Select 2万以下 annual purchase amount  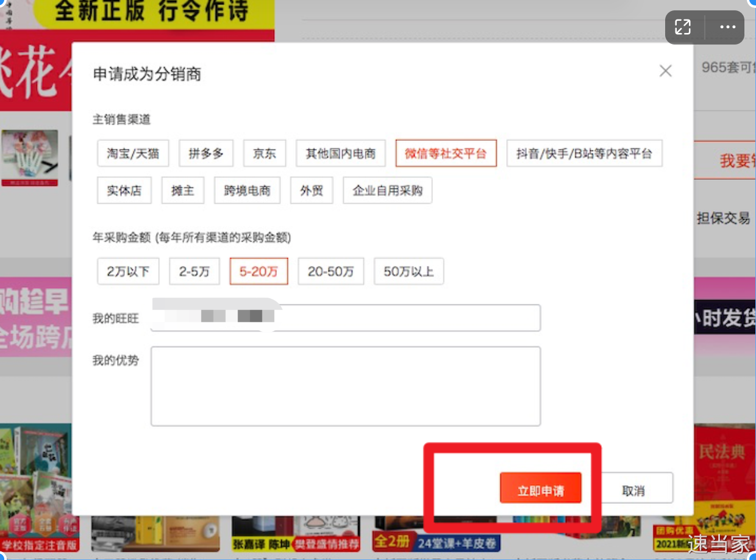(128, 271)
